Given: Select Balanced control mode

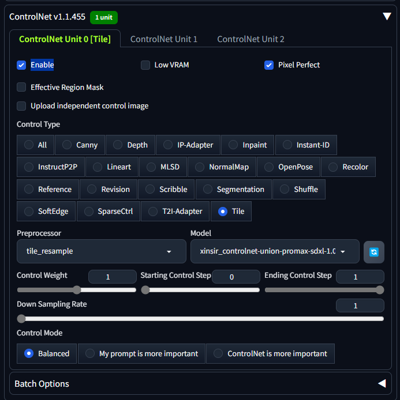Looking at the screenshot, I should (47, 354).
